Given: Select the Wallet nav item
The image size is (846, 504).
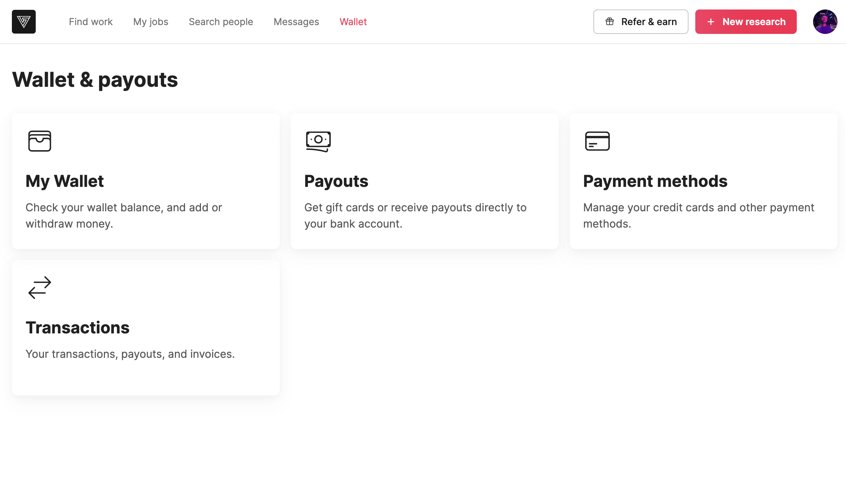Looking at the screenshot, I should click(x=353, y=22).
